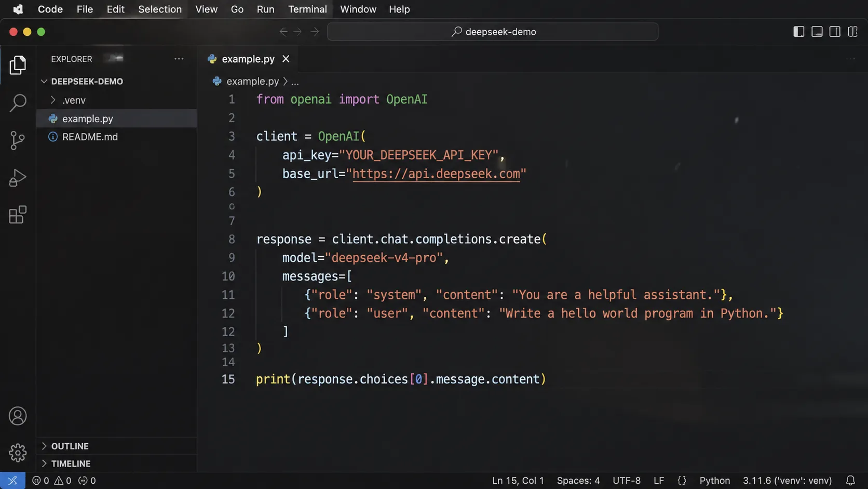The width and height of the screenshot is (868, 489).
Task: Change the LF end of line sequence
Action: tap(659, 481)
